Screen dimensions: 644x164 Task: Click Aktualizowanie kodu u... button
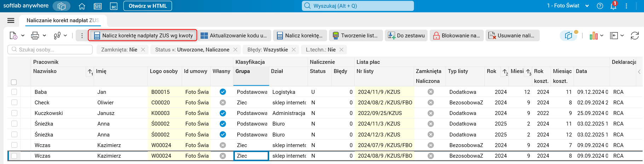234,36
